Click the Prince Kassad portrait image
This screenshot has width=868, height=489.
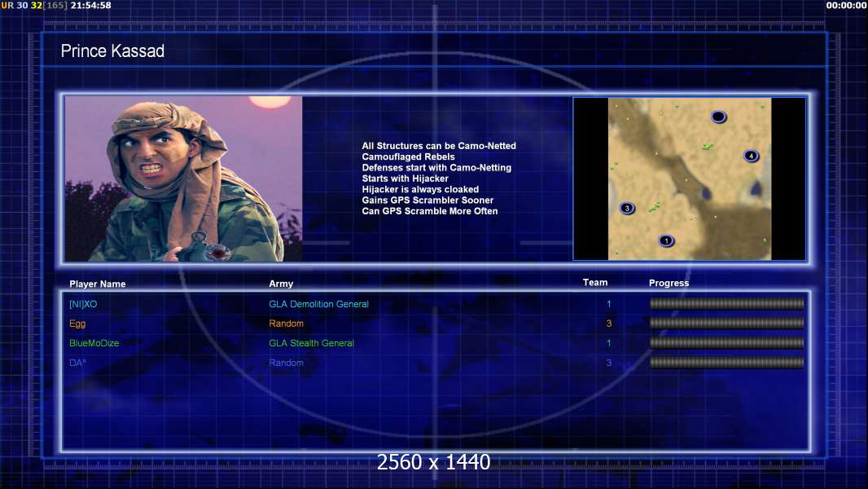click(x=184, y=178)
